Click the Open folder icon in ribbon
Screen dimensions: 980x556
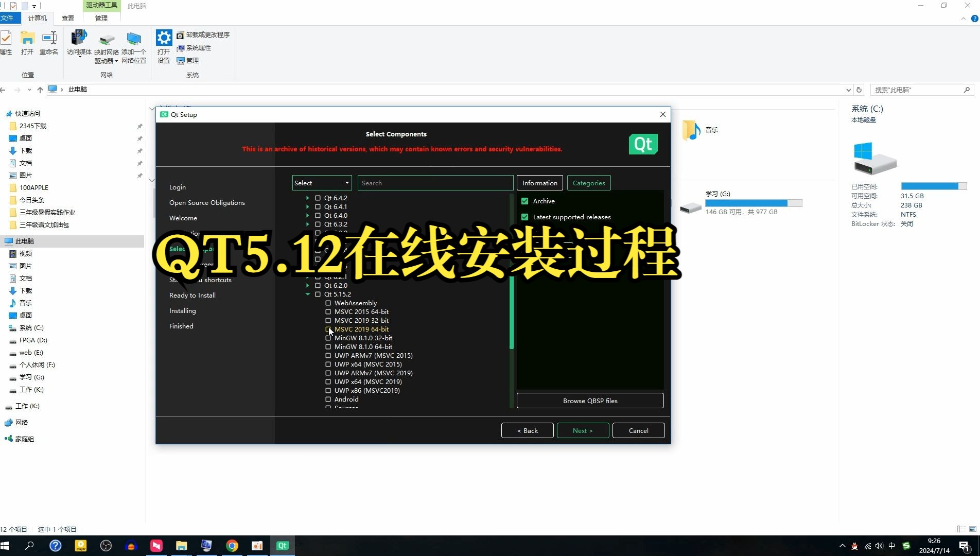(27, 43)
